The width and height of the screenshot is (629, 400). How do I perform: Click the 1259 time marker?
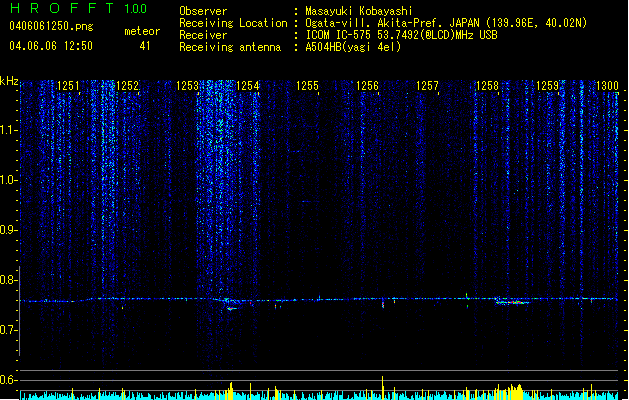click(x=548, y=86)
